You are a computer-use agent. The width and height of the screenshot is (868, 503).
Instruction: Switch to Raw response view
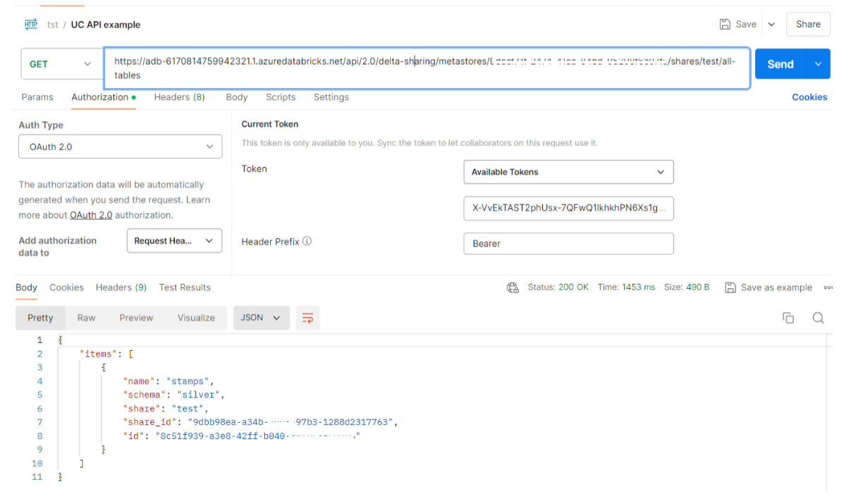click(x=86, y=318)
